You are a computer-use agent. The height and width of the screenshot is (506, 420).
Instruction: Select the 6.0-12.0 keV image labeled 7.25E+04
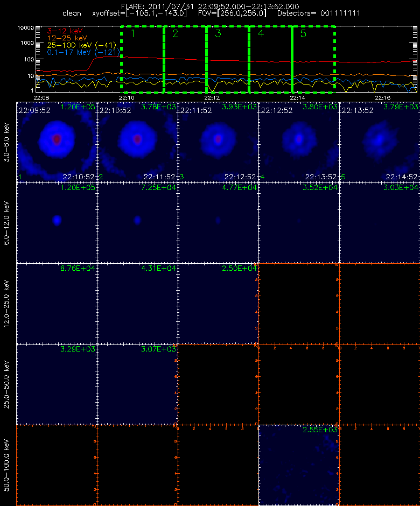pyautogui.click(x=137, y=223)
